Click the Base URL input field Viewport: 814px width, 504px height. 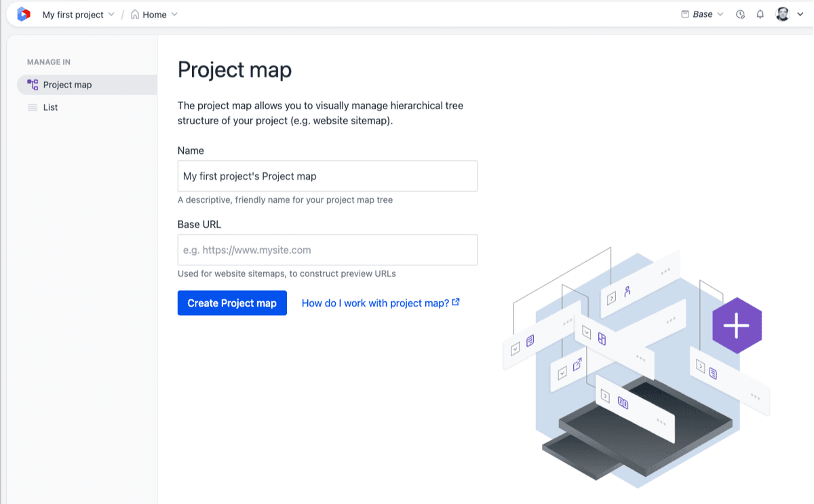[x=327, y=250]
